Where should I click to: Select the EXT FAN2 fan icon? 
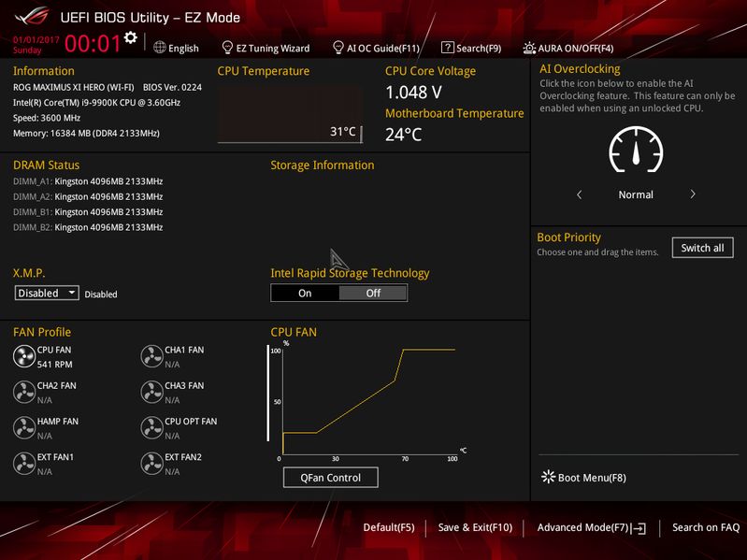click(x=152, y=464)
